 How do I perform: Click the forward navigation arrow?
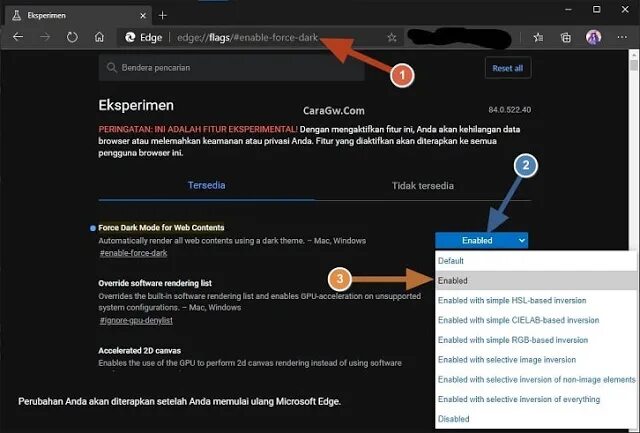click(45, 38)
